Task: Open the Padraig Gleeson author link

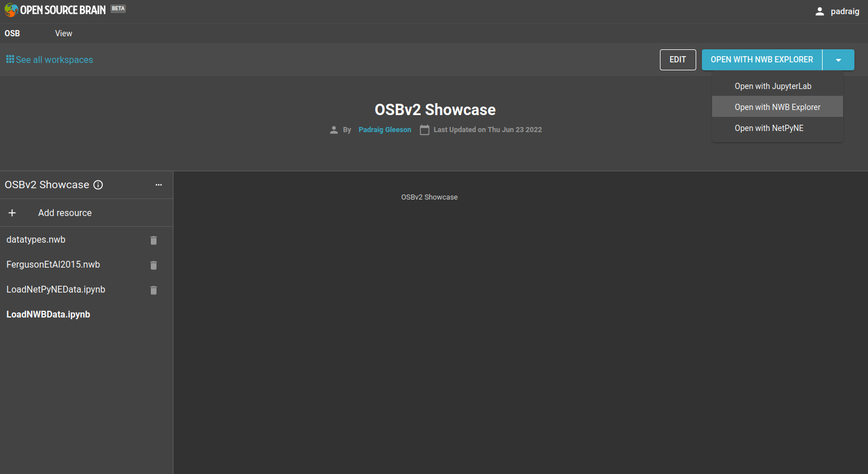Action: 385,130
